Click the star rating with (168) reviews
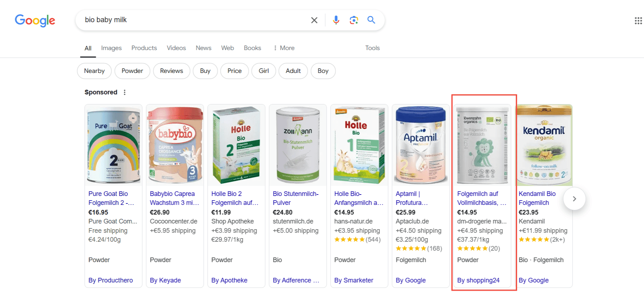The height and width of the screenshot is (295, 644). [x=419, y=249]
